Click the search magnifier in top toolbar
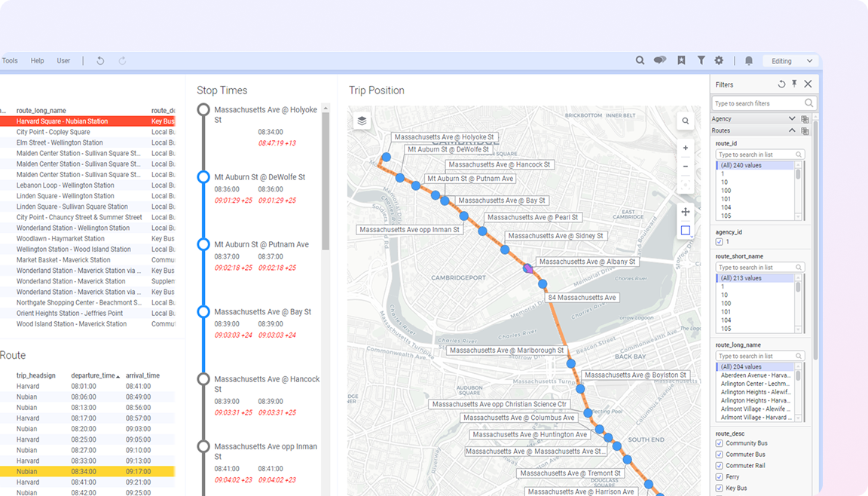The image size is (868, 496). [640, 61]
